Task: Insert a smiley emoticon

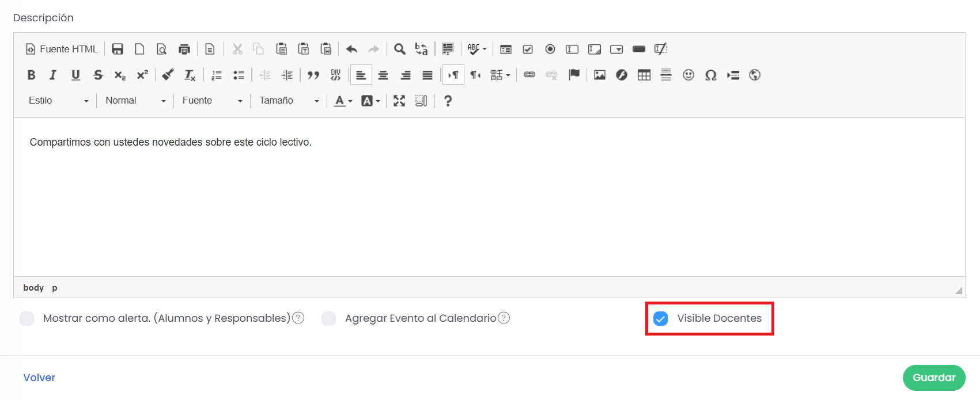Action: coord(688,75)
